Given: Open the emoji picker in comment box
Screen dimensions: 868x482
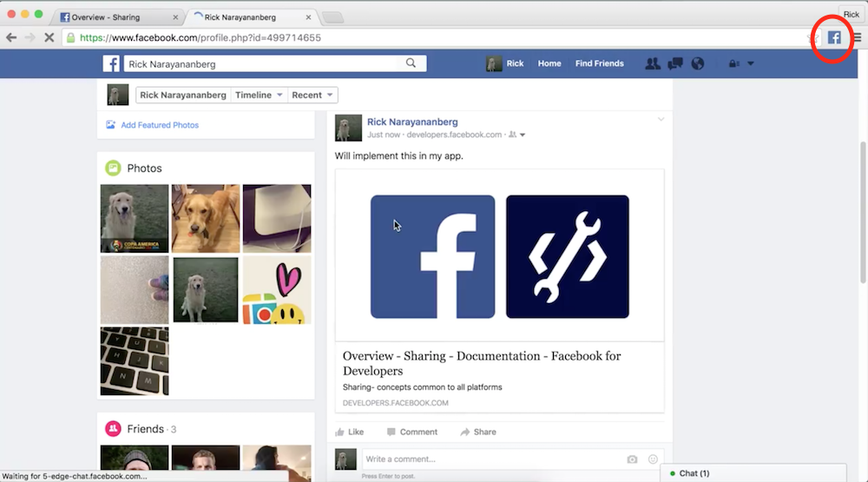Looking at the screenshot, I should tap(653, 459).
